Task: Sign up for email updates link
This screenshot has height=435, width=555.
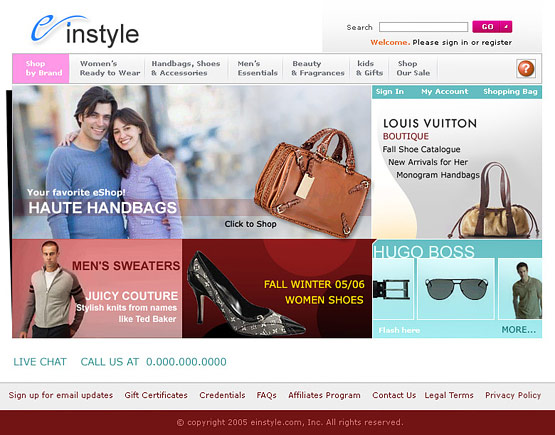Action: (x=61, y=395)
